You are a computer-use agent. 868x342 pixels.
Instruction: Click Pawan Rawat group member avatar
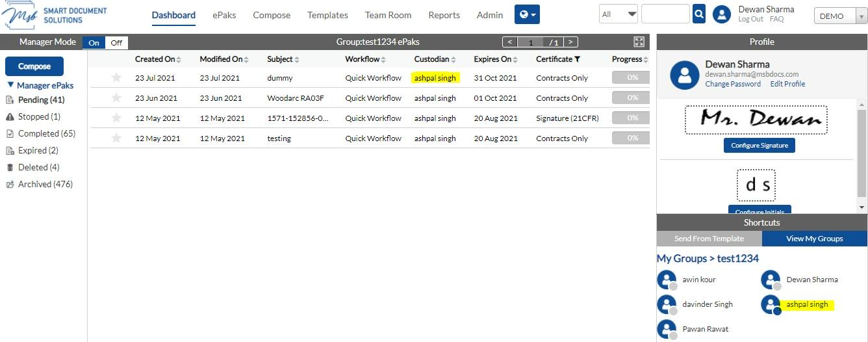(x=667, y=329)
